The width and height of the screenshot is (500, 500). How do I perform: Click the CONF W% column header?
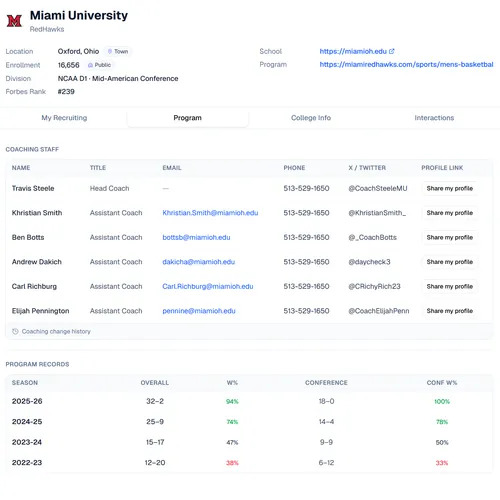[442, 383]
